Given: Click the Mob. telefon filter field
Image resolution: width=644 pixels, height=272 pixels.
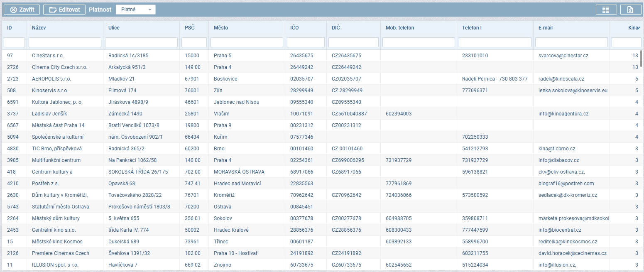Looking at the screenshot, I should pyautogui.click(x=419, y=42).
